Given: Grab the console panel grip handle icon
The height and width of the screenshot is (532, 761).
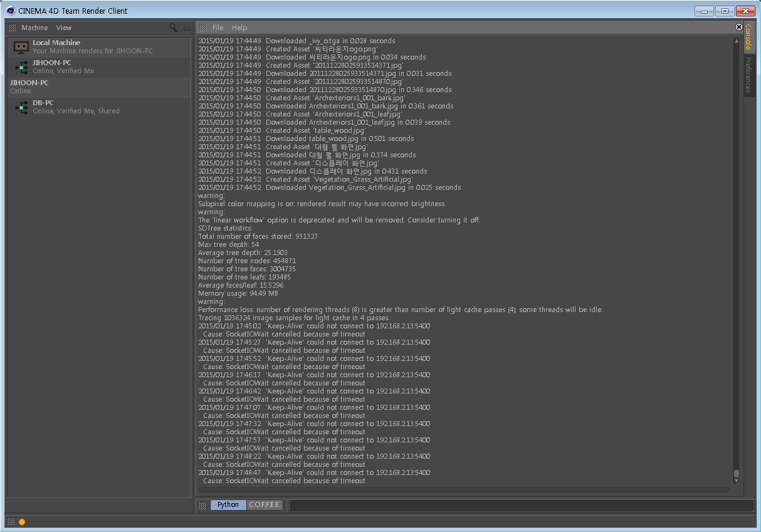Looking at the screenshot, I should (x=203, y=28).
